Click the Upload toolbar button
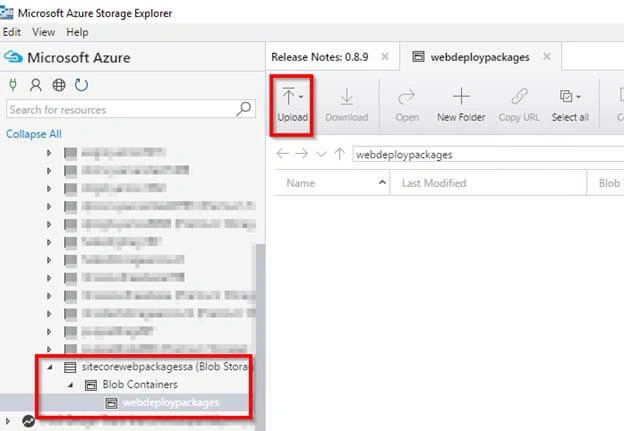The width and height of the screenshot is (624, 431). [292, 105]
